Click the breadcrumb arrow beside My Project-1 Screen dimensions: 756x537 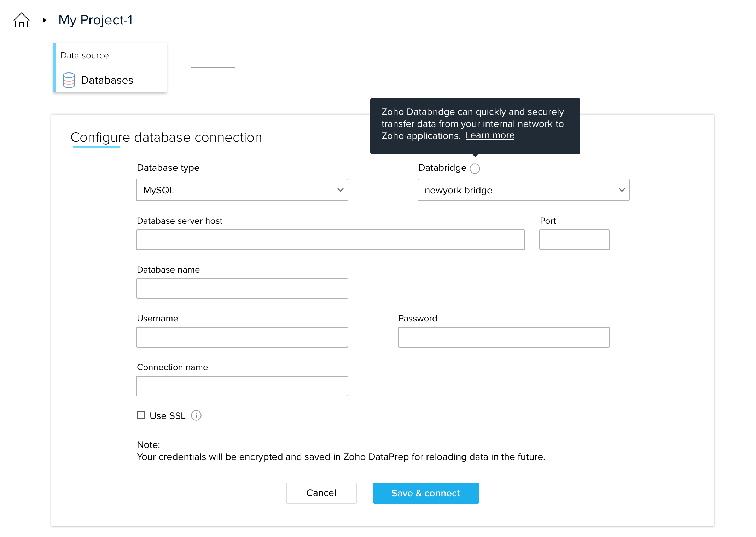click(x=45, y=20)
